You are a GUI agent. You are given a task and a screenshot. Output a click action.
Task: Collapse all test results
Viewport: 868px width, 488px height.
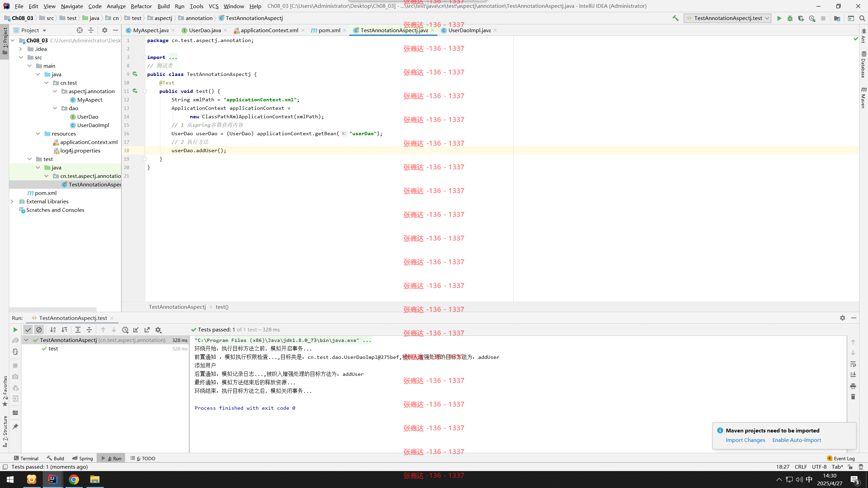pyautogui.click(x=89, y=330)
